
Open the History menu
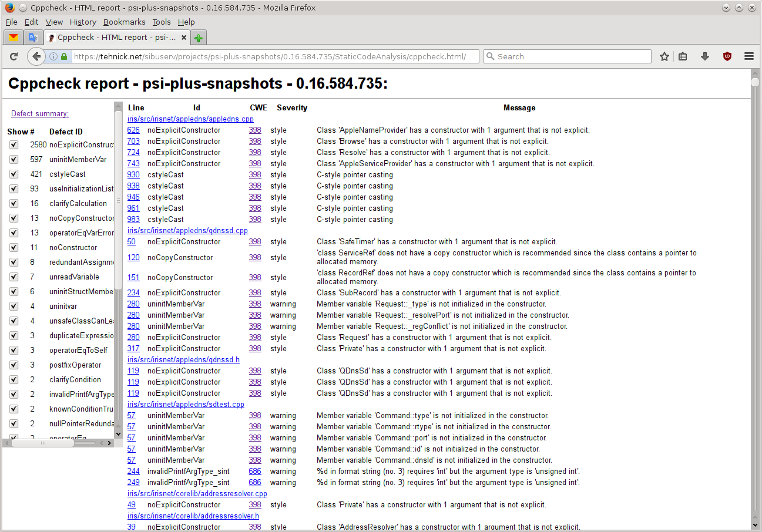(83, 22)
